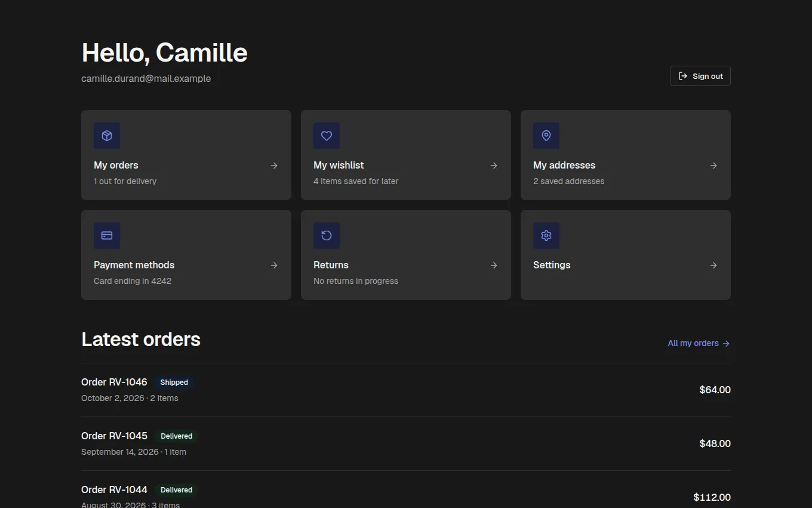This screenshot has width=812, height=508.
Task: Click the arrow on the My wishlist card
Action: 494,166
